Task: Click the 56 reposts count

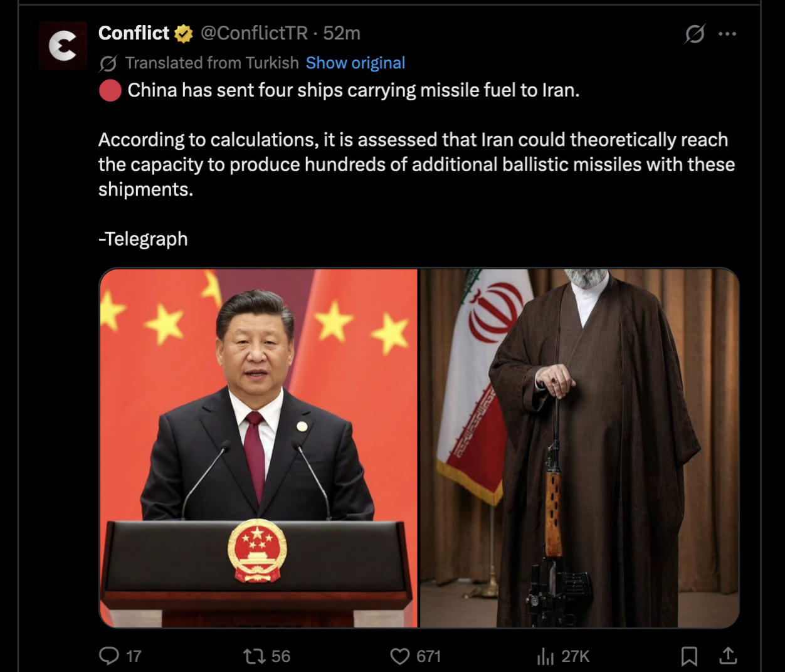Action: point(281,656)
